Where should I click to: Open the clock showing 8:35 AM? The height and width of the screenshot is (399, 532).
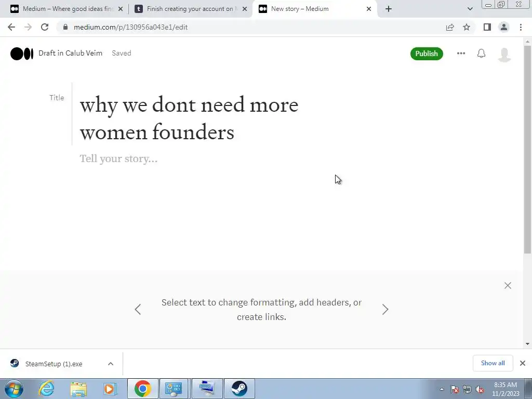tap(506, 389)
